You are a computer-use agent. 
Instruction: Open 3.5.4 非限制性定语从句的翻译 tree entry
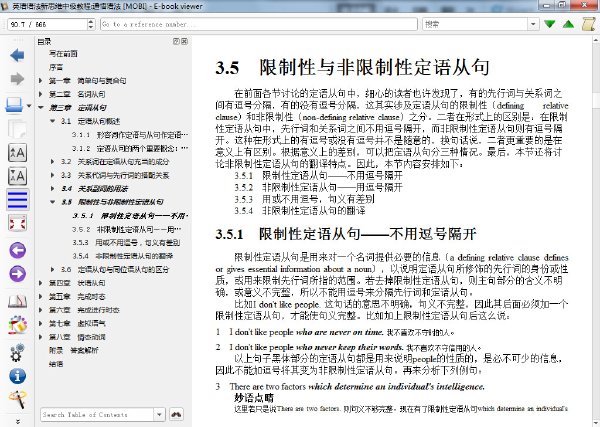click(123, 256)
